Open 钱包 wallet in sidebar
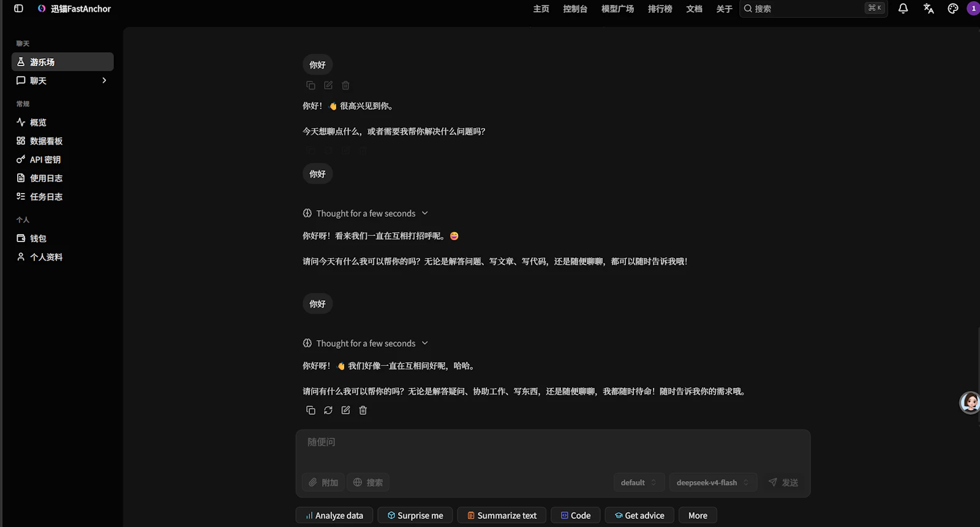Image resolution: width=980 pixels, height=527 pixels. coord(62,238)
